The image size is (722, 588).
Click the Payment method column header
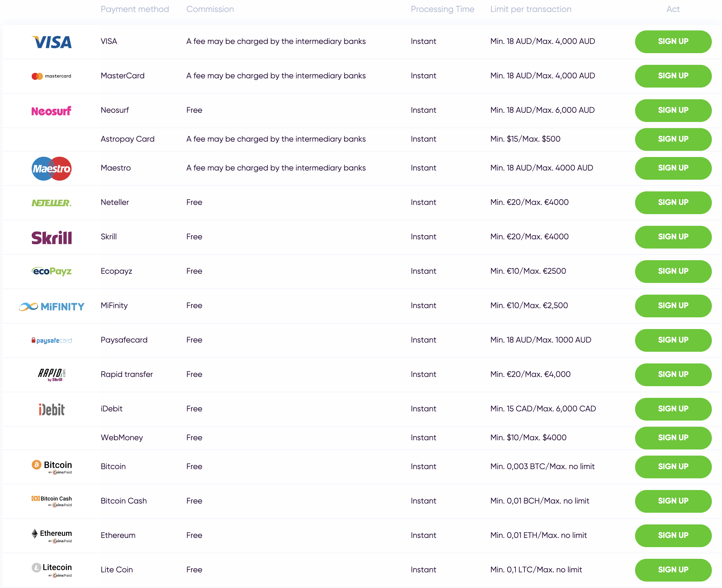pos(135,9)
